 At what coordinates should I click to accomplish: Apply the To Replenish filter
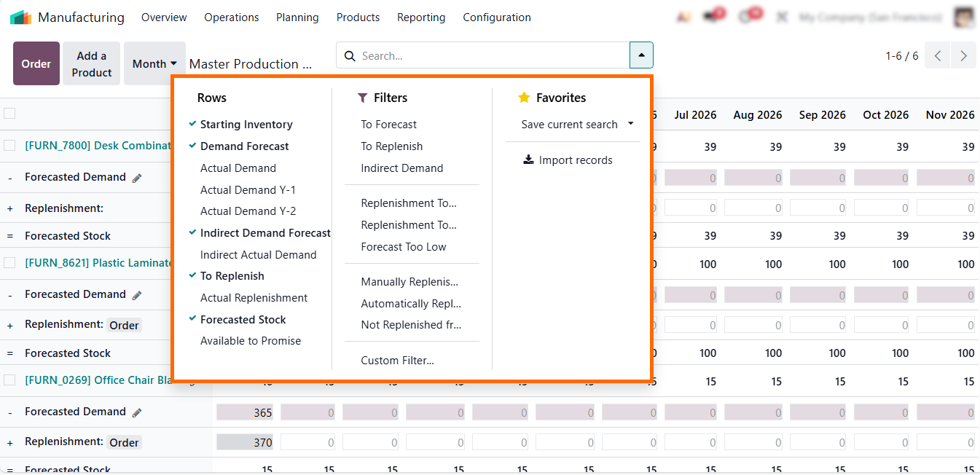click(x=391, y=146)
